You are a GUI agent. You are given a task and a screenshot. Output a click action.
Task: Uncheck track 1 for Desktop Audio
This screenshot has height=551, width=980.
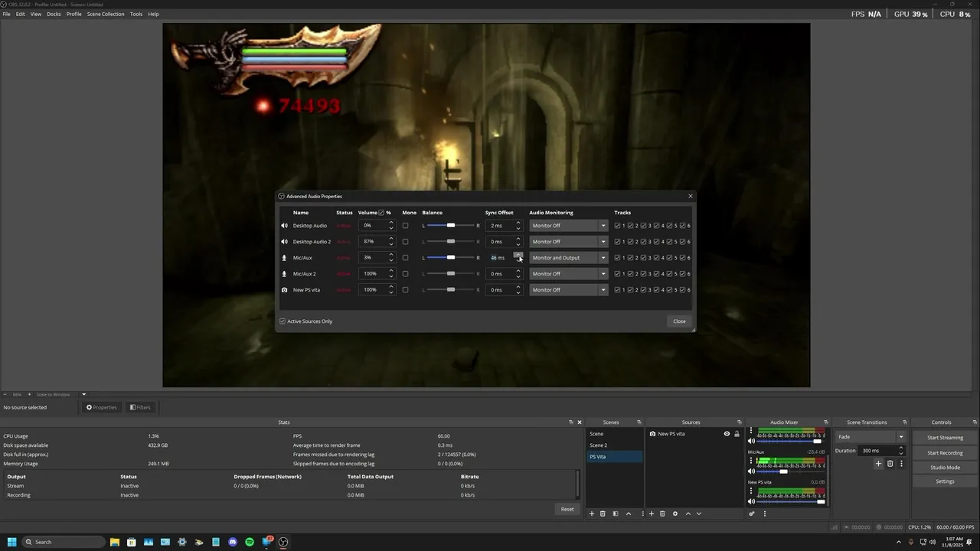pyautogui.click(x=617, y=226)
